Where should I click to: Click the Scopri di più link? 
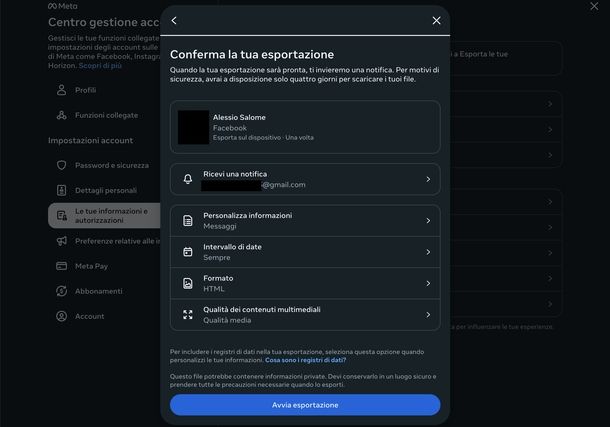pos(100,65)
